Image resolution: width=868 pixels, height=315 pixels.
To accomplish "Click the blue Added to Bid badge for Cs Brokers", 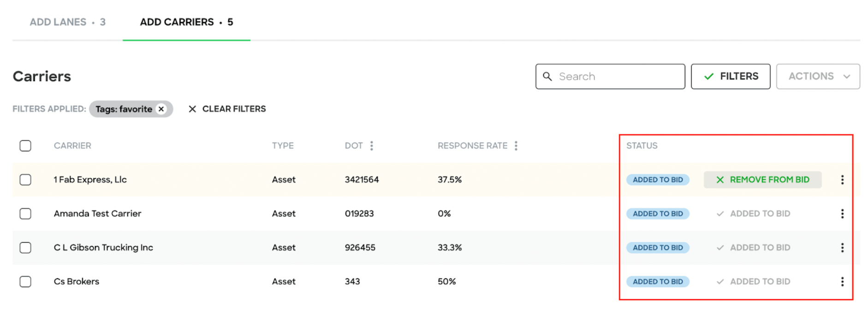I will (658, 282).
